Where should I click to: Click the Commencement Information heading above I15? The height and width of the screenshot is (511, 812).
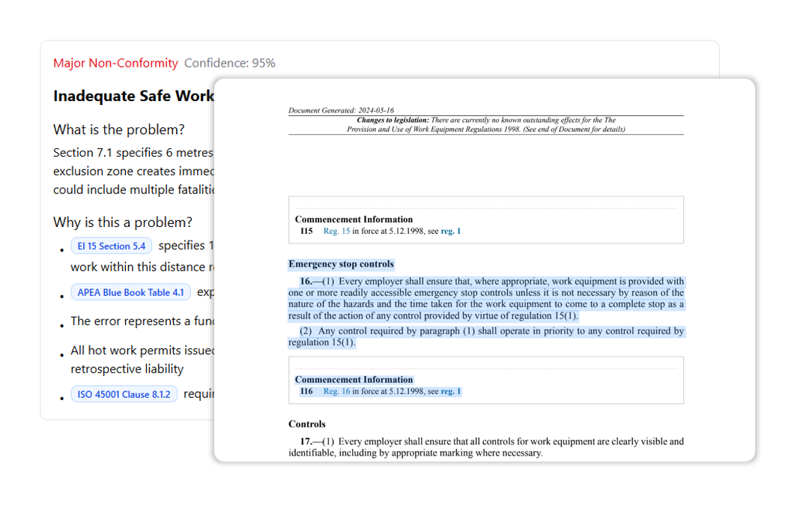click(x=354, y=220)
